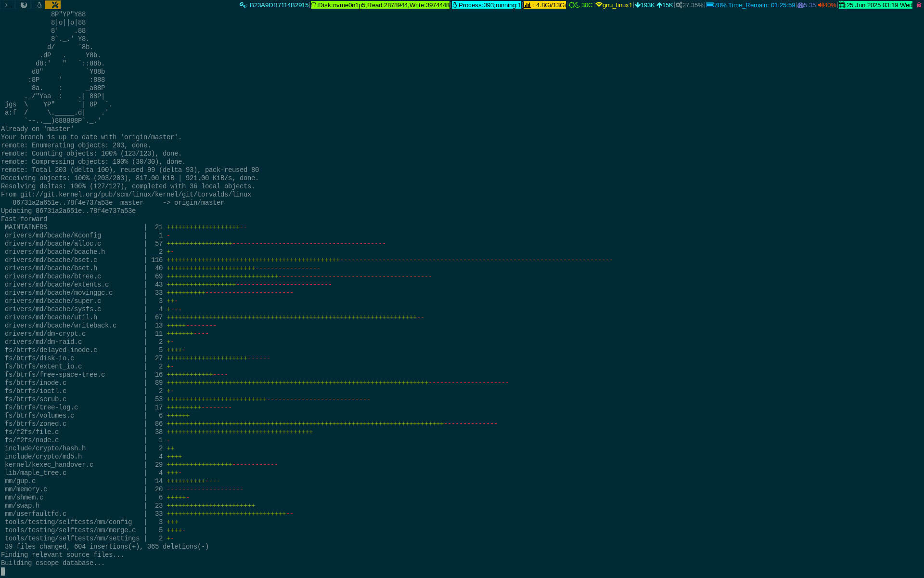Viewport: 924px width, 578px height.
Task: Click drivers/md/dm-crypt.c file name
Action: [x=45, y=334]
